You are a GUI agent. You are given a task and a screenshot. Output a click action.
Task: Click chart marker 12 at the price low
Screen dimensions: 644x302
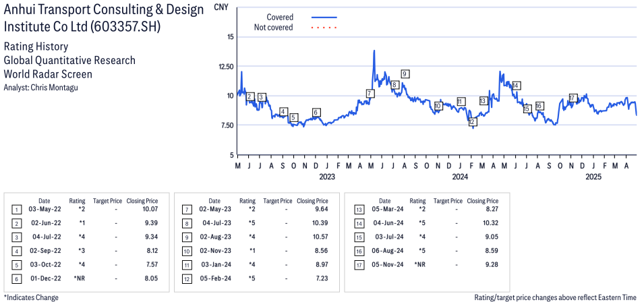[472, 122]
